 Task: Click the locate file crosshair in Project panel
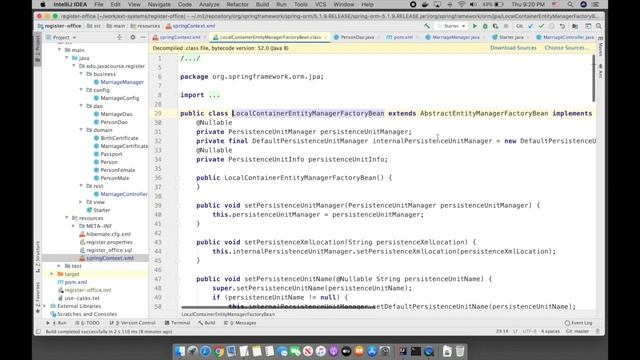pos(120,37)
